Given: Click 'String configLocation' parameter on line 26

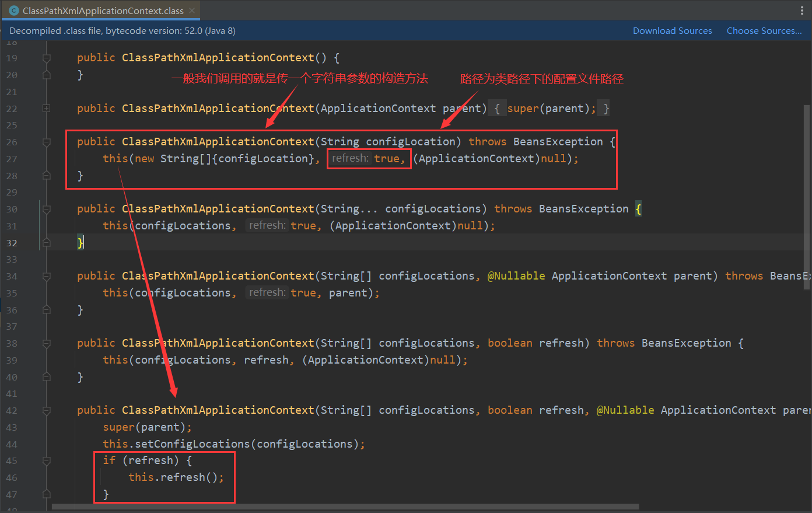Looking at the screenshot, I should 388,142.
